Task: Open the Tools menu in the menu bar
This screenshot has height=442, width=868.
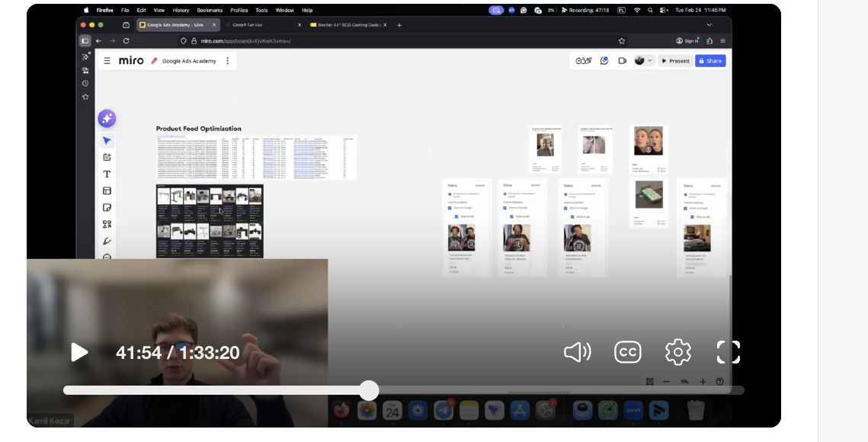Action: [261, 10]
